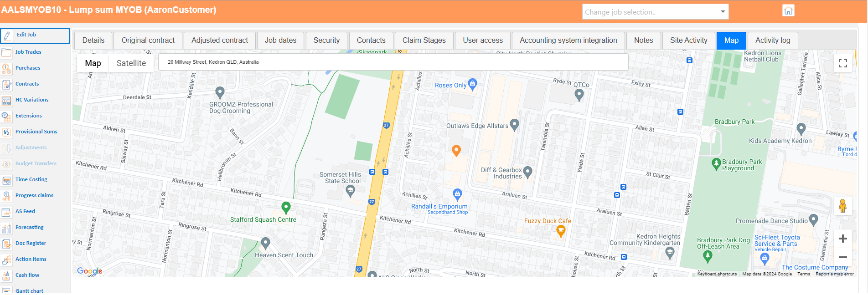Switch to the Details tab
This screenshot has width=868, height=295.
tap(93, 41)
